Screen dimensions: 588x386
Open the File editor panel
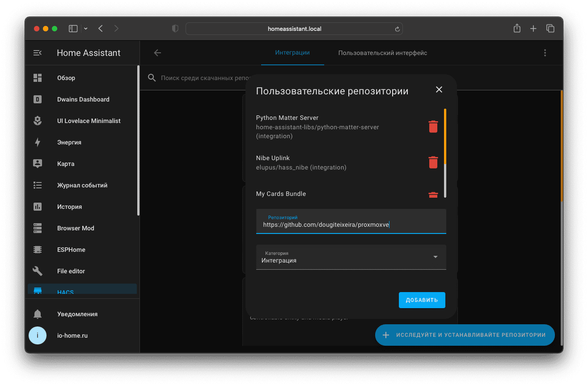click(x=71, y=271)
